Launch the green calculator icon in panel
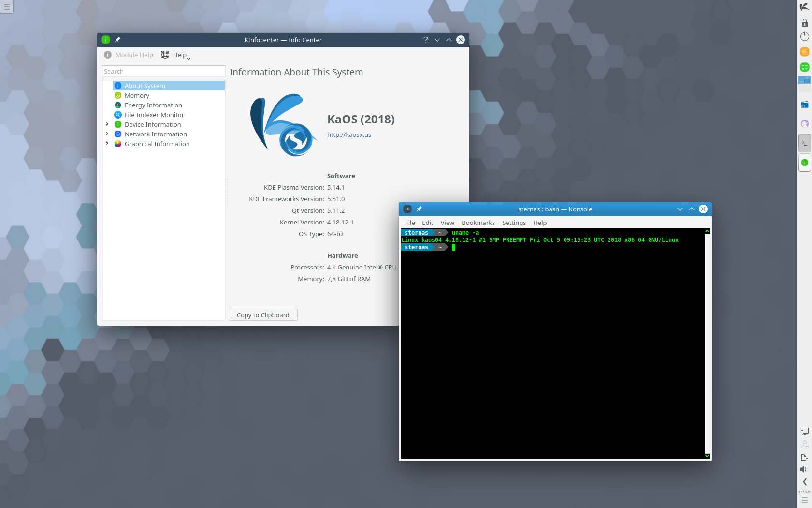Viewport: 812px width, 508px height. (804, 67)
